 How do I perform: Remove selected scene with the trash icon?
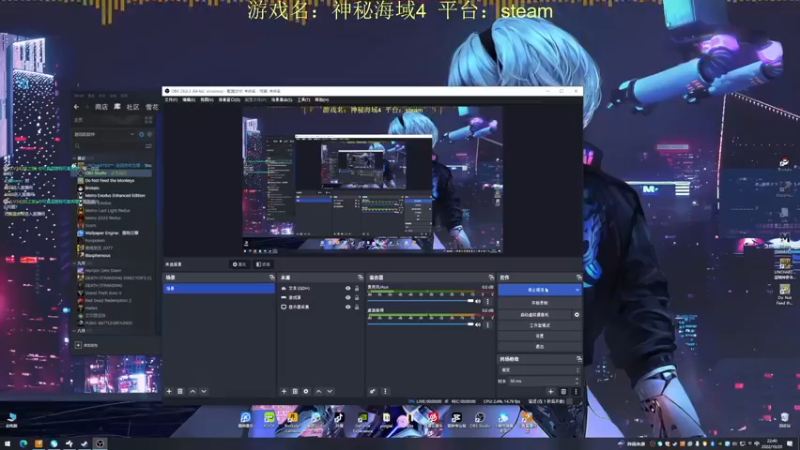pyautogui.click(x=180, y=391)
